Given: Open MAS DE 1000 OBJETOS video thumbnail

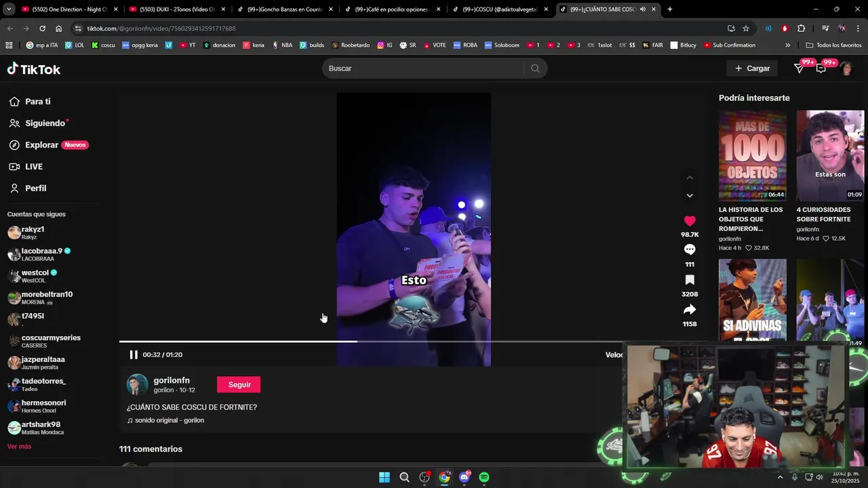Looking at the screenshot, I should 753,155.
